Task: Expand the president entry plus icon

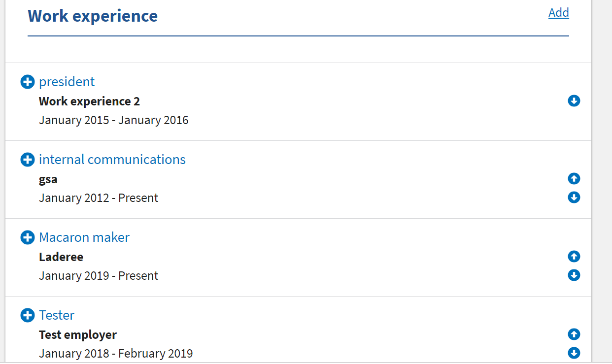Action: 28,82
